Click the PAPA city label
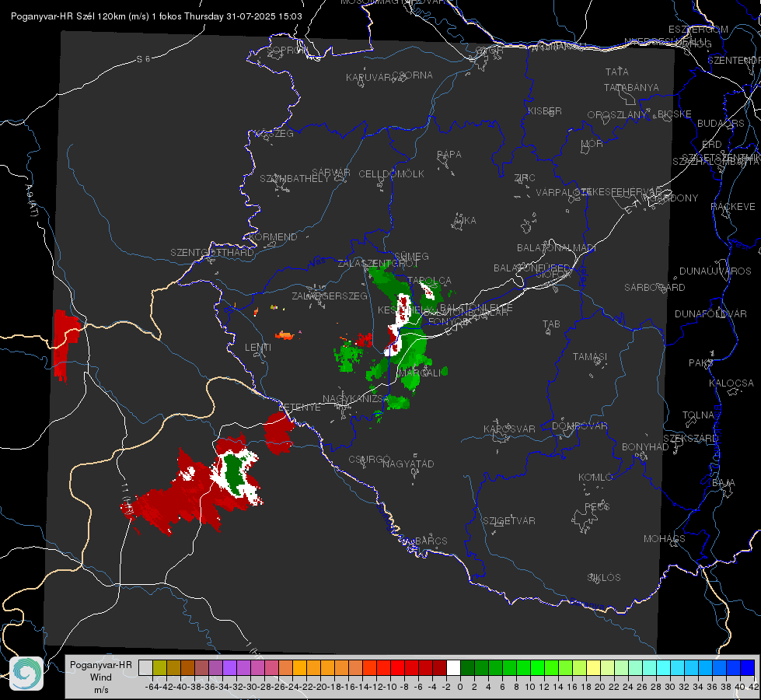The image size is (761, 700). click(x=449, y=155)
